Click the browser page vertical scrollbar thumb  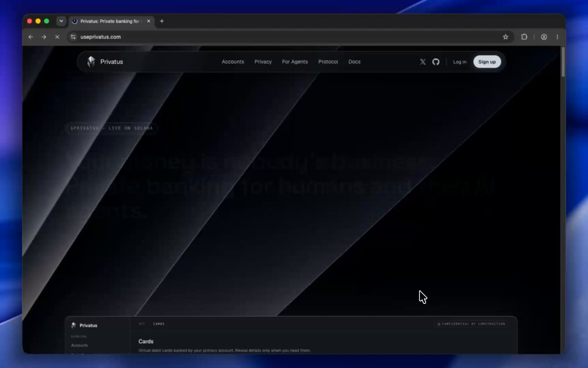tap(563, 61)
